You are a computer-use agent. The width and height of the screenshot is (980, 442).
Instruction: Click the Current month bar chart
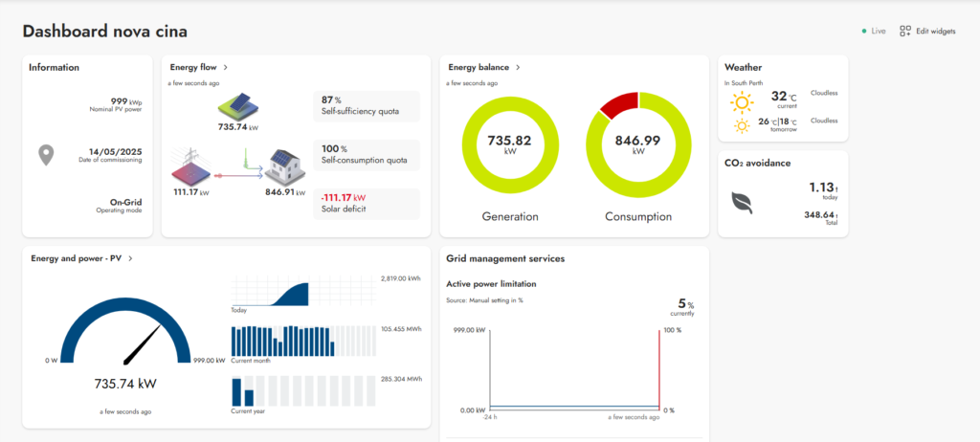click(x=305, y=341)
